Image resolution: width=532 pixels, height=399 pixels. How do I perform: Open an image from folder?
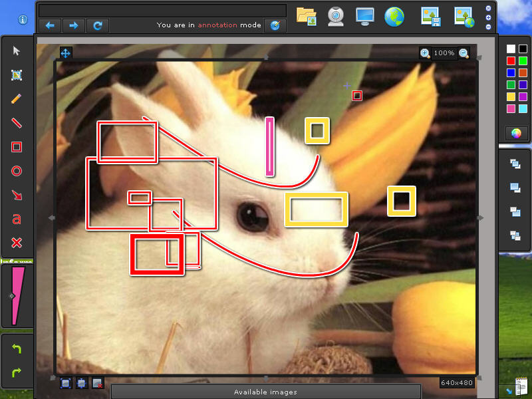coord(306,17)
